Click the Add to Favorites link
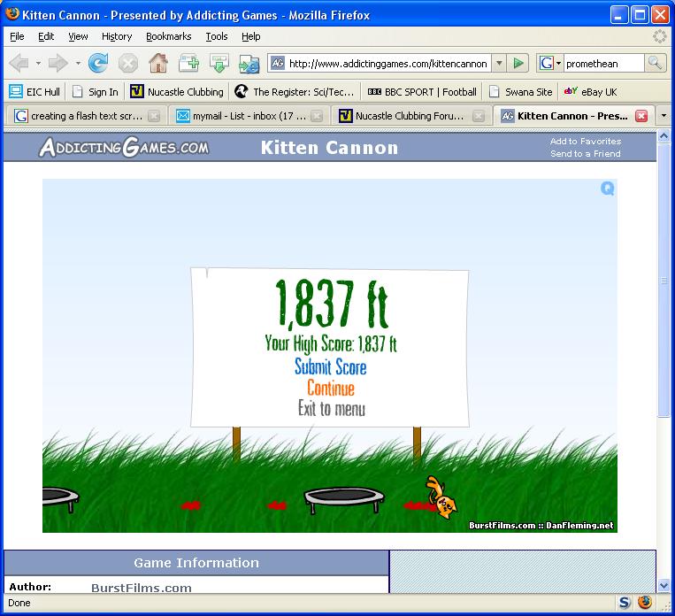Viewport: 675px width, 616px height. pos(585,142)
